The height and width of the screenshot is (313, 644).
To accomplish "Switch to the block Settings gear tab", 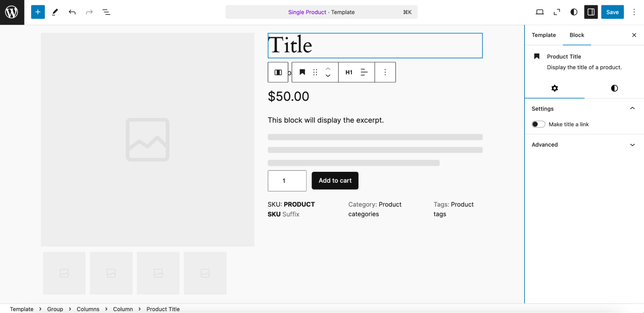I will click(x=554, y=88).
